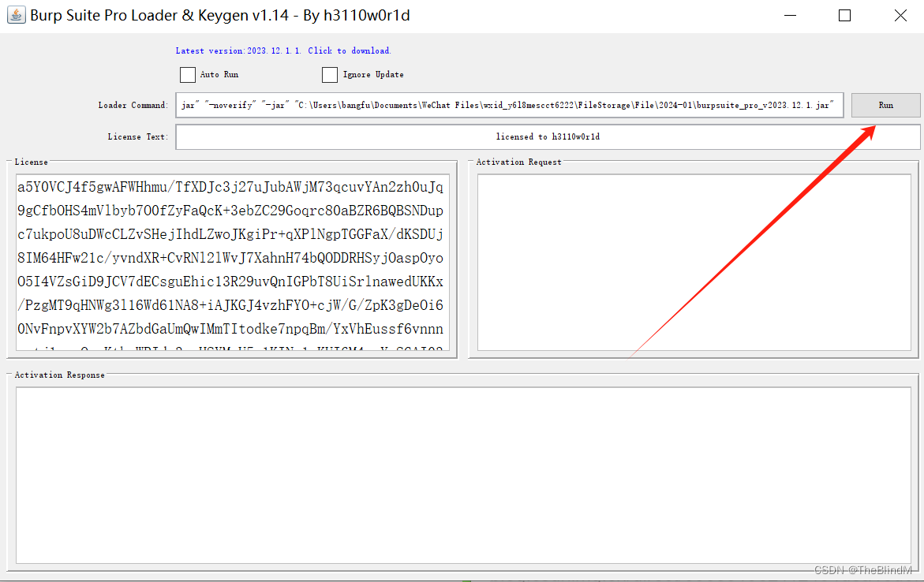Click the 'License' panel title
Viewport: 924px width, 582px height.
click(32, 162)
